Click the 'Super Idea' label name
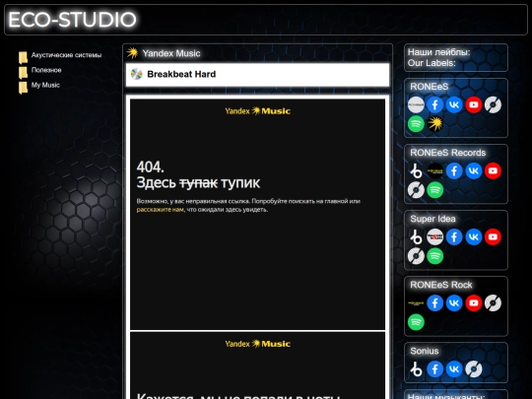Image resolution: width=532 pixels, height=399 pixels. click(432, 219)
